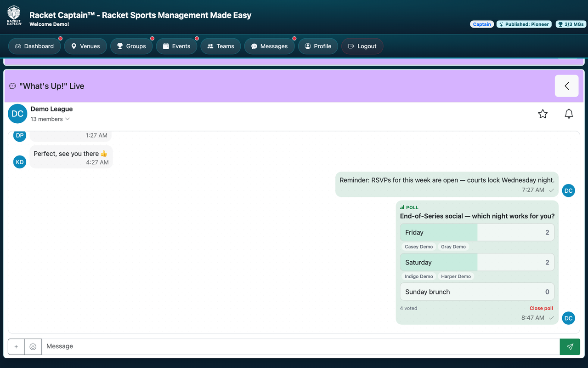This screenshot has width=588, height=368.
Task: Open the Events section
Action: point(176,46)
